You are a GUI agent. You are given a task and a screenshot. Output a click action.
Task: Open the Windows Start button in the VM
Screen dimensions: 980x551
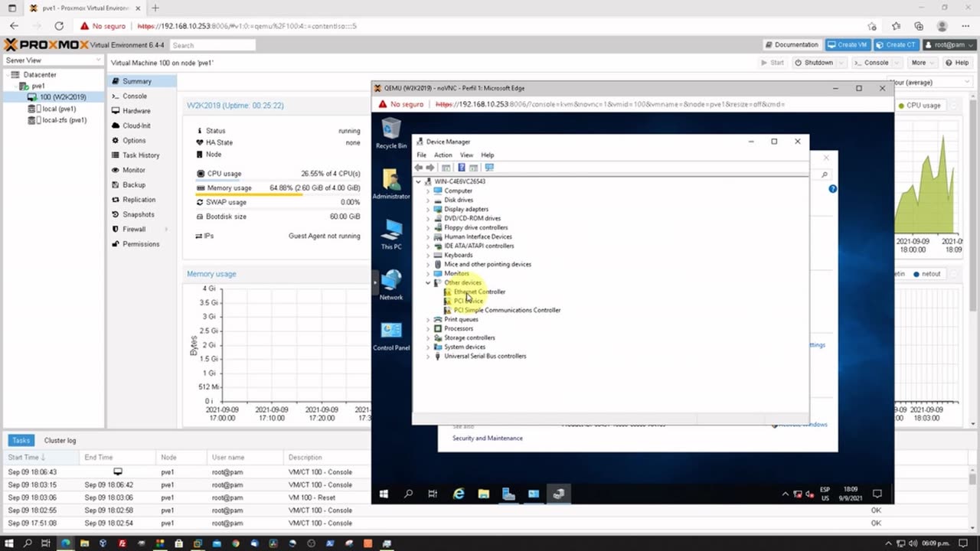point(384,494)
